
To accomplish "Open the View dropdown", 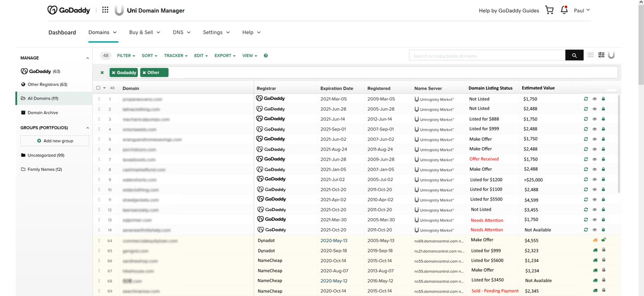I will click(x=250, y=56).
